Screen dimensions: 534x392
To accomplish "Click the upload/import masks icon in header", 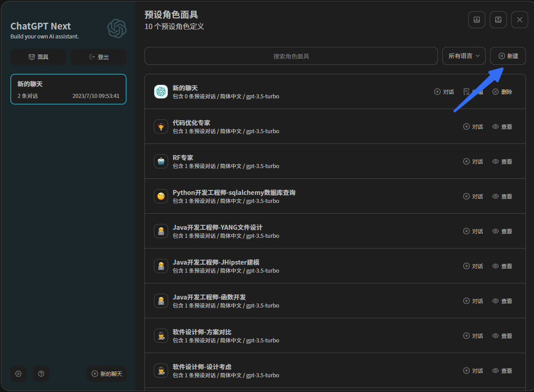I will pyautogui.click(x=498, y=20).
